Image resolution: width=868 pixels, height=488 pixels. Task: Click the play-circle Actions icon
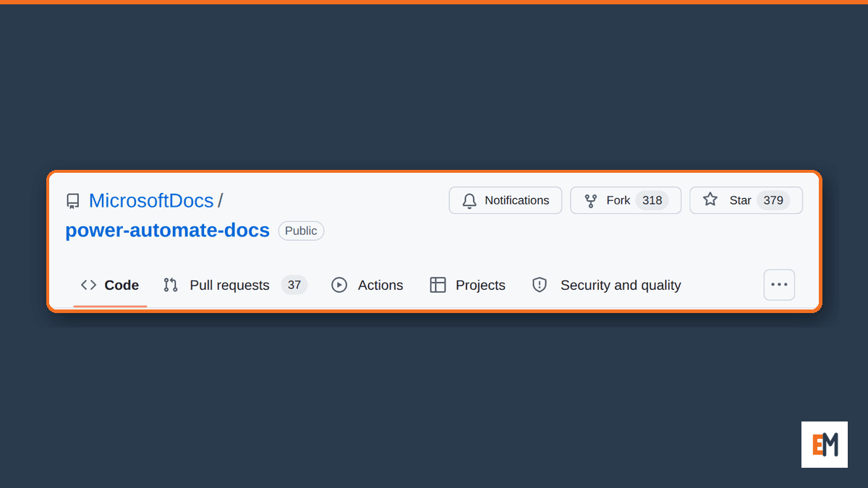[x=339, y=285]
